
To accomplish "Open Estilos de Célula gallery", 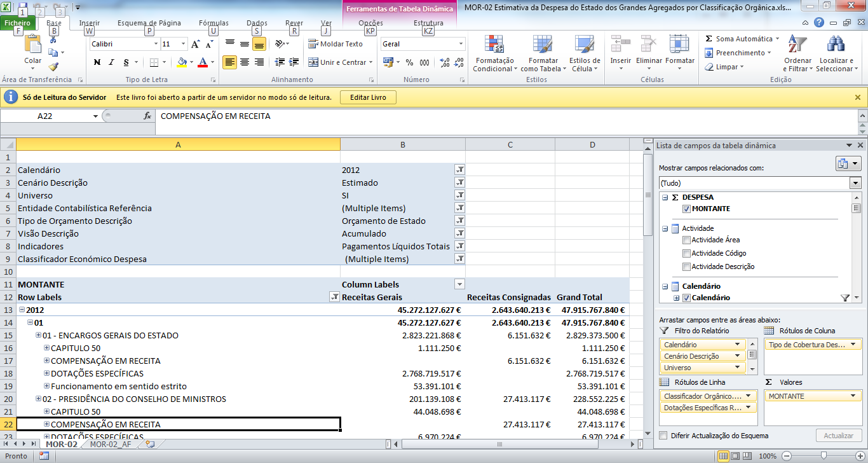I will point(584,53).
